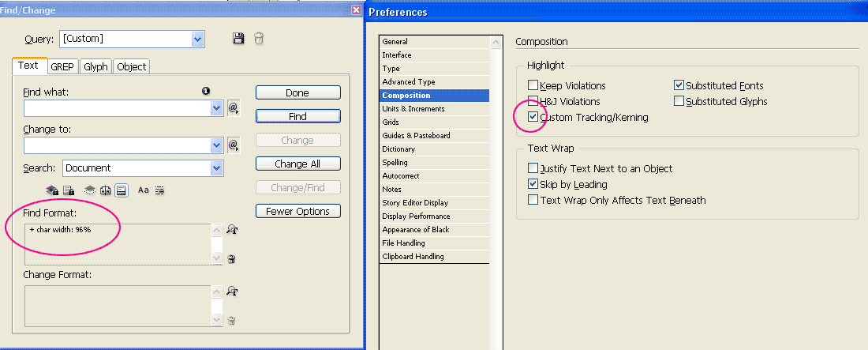The width and height of the screenshot is (868, 350).
Task: Click the Find Format attributes box
Action: click(118, 244)
